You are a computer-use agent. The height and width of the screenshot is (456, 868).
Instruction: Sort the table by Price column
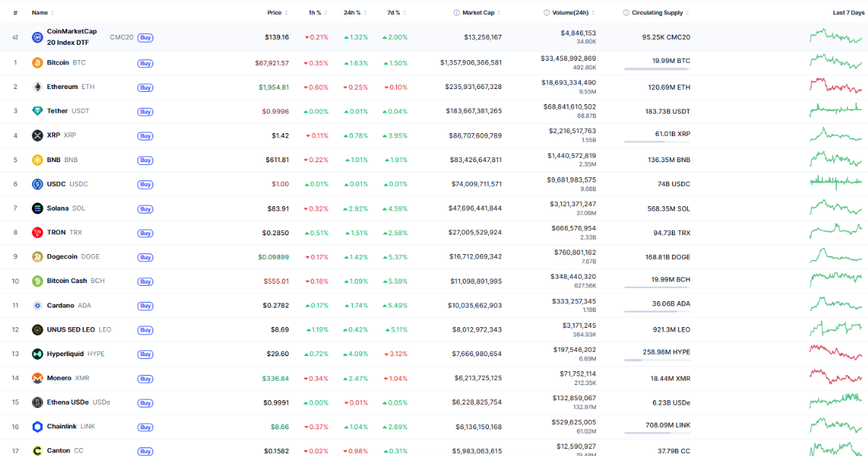274,12
